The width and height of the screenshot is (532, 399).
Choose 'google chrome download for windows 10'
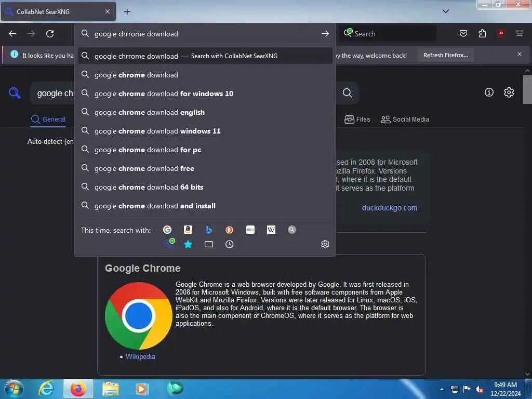[205, 94]
